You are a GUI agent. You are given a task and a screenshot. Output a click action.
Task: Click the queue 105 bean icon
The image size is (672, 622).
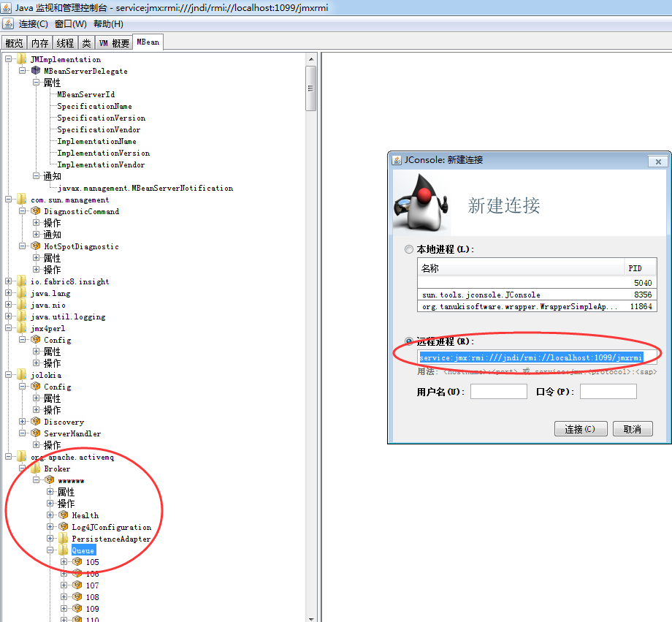[77, 561]
